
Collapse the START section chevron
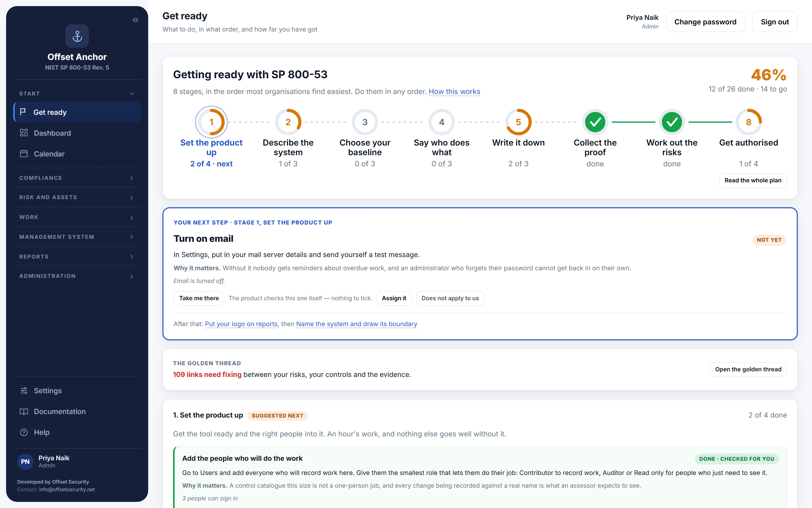point(131,94)
